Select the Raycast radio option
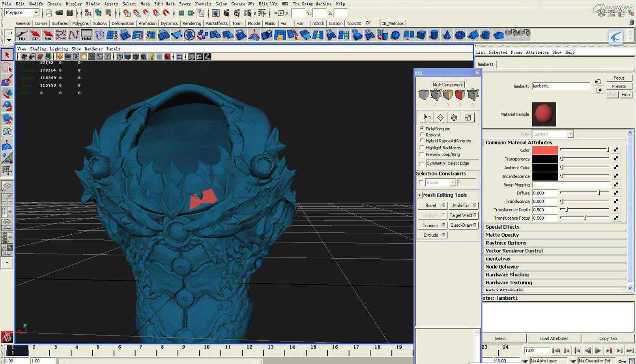The image size is (636, 364). (422, 135)
